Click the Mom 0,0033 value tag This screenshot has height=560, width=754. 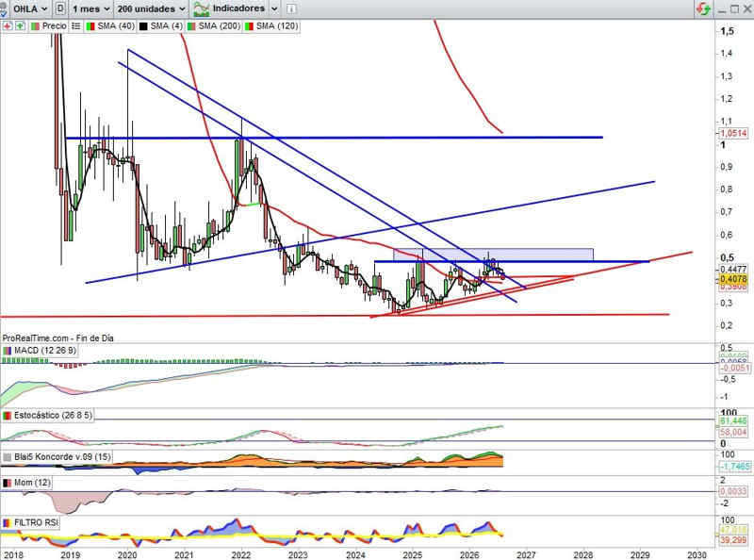coord(733,491)
